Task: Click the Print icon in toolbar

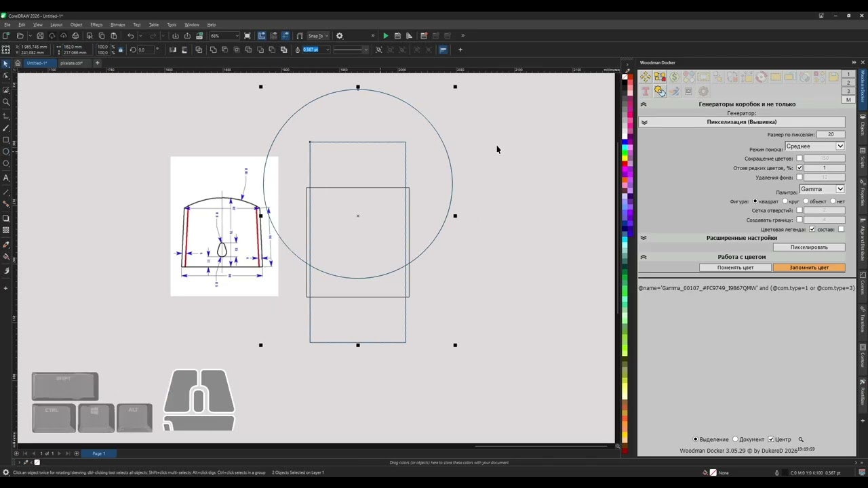Action: pyautogui.click(x=75, y=36)
